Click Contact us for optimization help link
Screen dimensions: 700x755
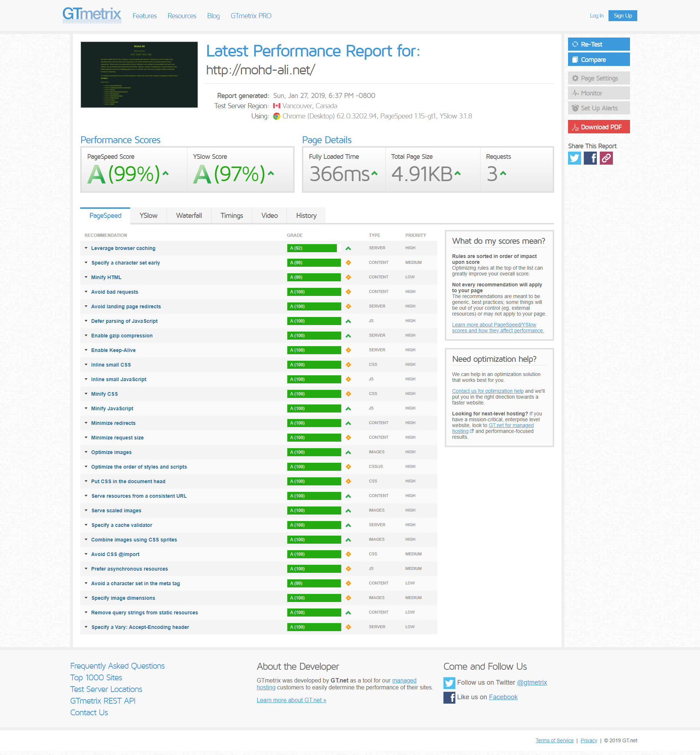tap(487, 391)
